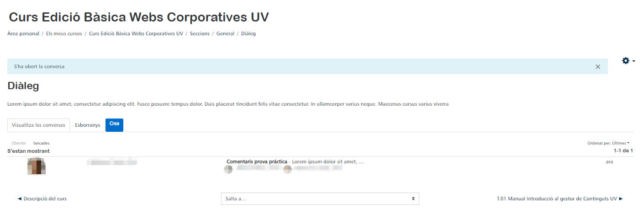Viewport: 644px width, 220px height.
Task: Click the Seccions breadcrumb link
Action: point(200,34)
